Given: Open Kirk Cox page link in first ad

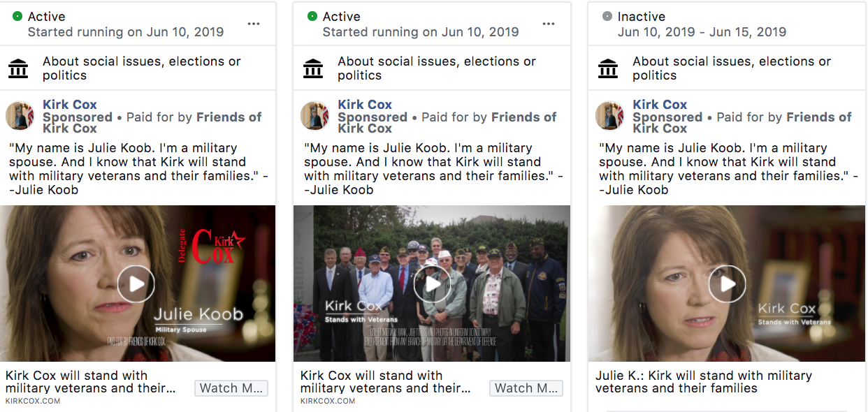Looking at the screenshot, I should (x=70, y=105).
